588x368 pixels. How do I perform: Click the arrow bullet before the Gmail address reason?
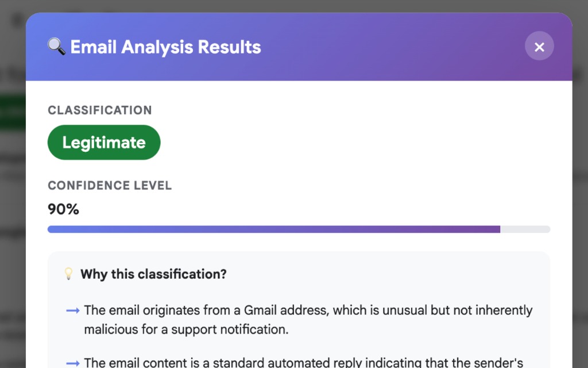tap(73, 310)
